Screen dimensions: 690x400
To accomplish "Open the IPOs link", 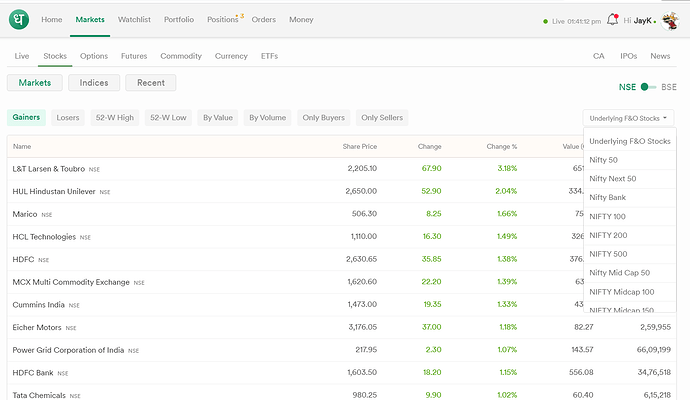I will 628,56.
